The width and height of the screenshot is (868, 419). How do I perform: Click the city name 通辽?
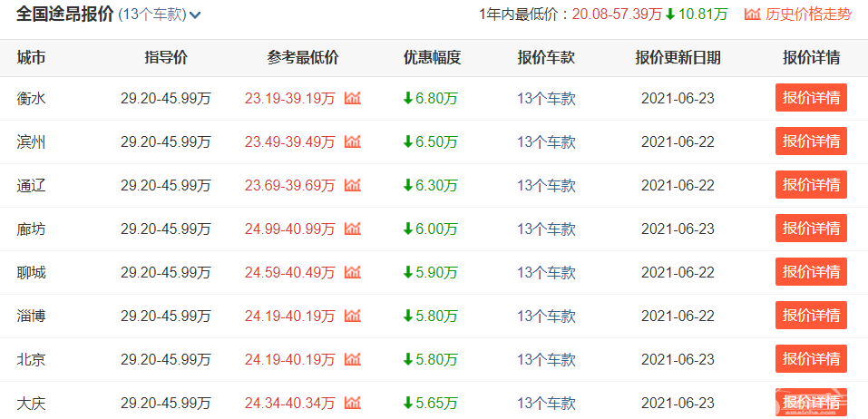(31, 186)
